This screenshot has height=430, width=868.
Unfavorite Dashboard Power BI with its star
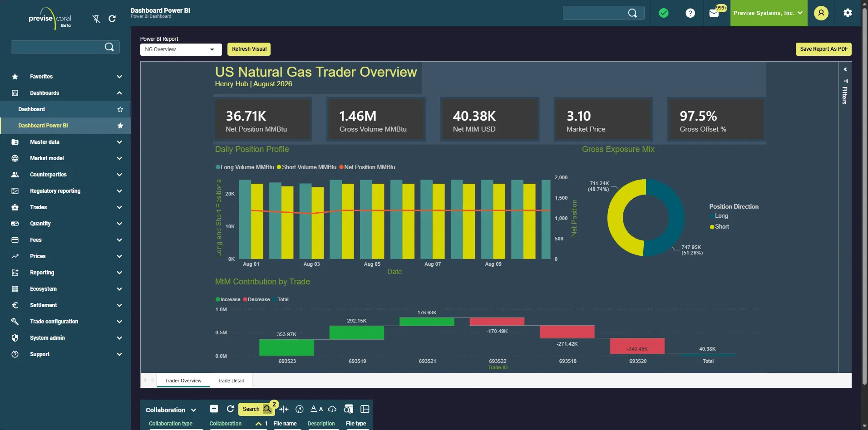pyautogui.click(x=120, y=126)
